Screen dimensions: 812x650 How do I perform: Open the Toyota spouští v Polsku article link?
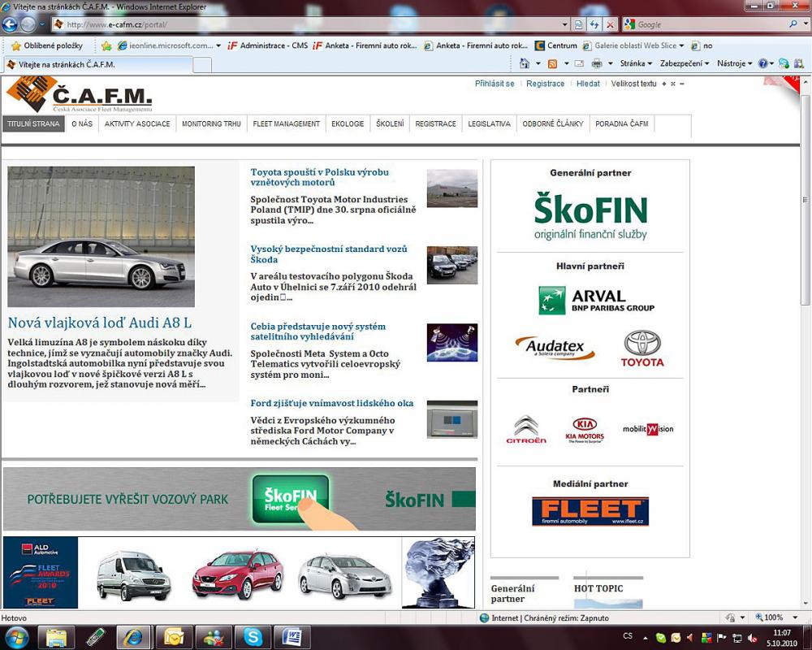tap(319, 177)
